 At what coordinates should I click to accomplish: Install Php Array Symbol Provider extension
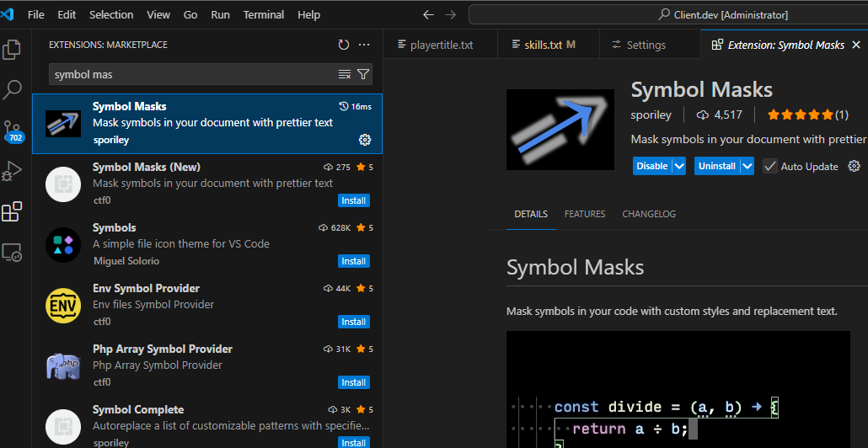click(353, 382)
